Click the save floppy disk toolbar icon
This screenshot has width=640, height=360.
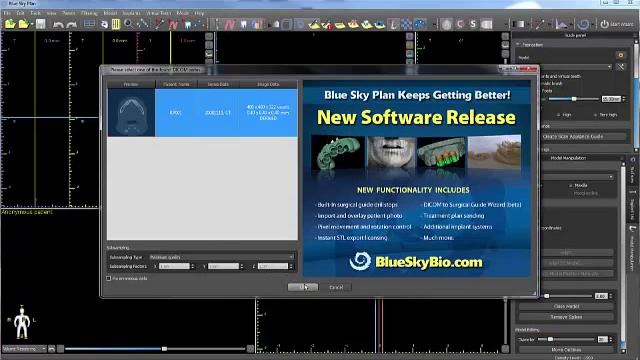40,24
